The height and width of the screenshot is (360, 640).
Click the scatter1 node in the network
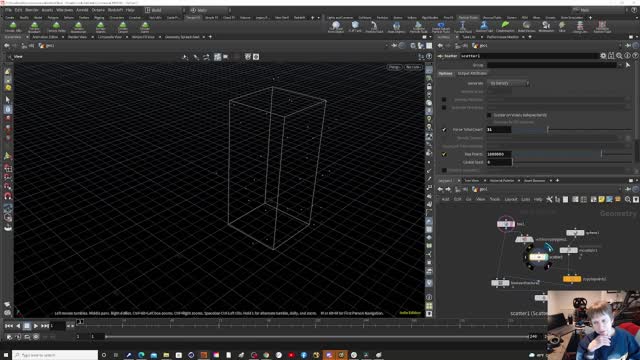click(538, 257)
